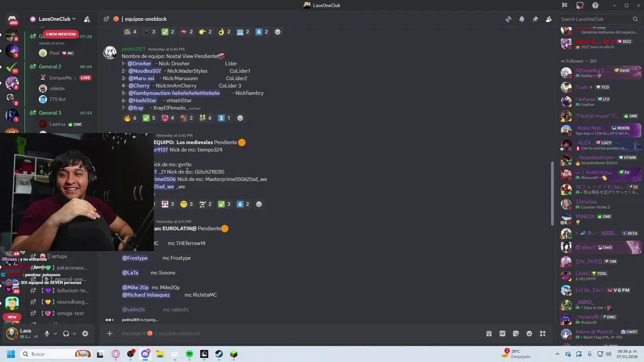Click the pedro2811 username
Screen dimensions: 644x362
click(x=133, y=49)
